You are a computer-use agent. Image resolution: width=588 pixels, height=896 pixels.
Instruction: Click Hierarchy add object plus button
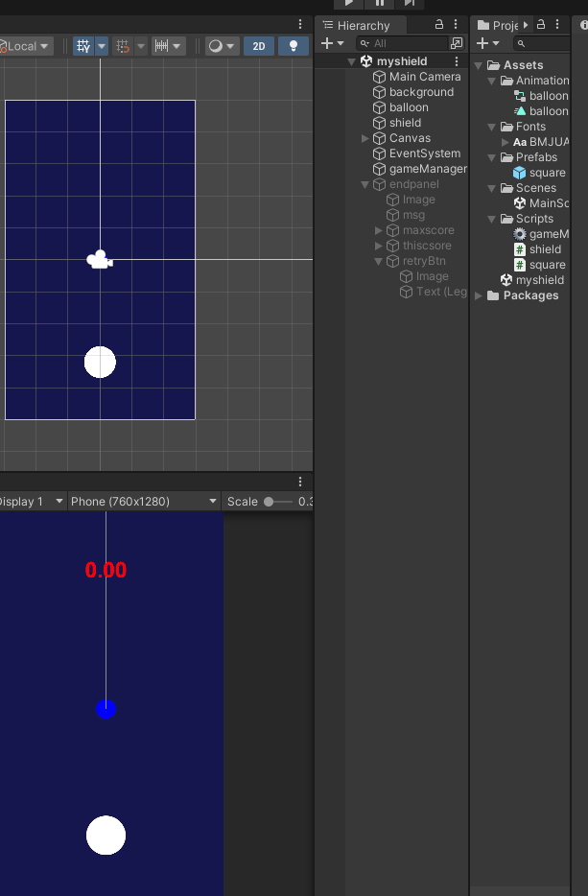click(x=332, y=43)
